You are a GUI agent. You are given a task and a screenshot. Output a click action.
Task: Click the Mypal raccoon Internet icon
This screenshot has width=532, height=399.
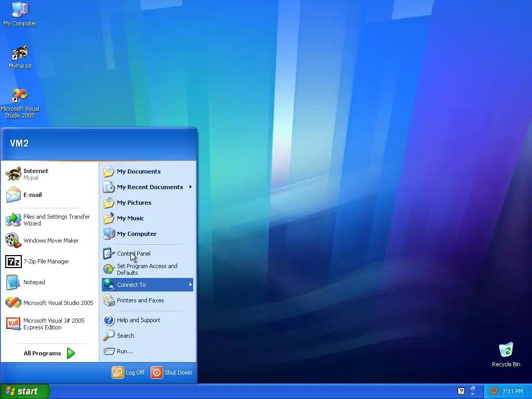13,174
